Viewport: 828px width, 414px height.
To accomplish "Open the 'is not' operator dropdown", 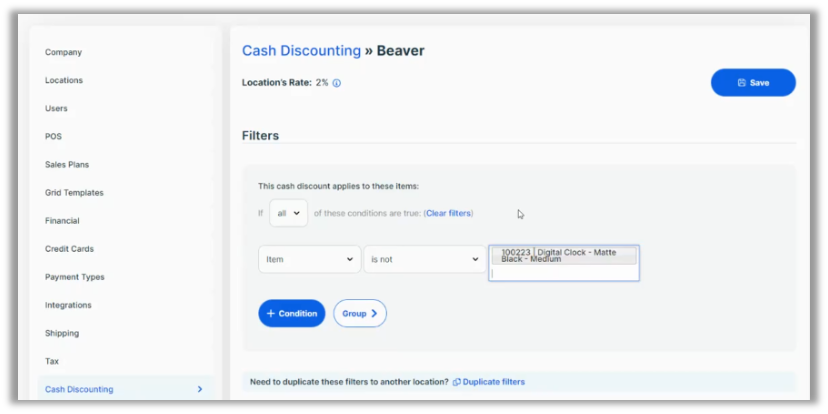I will point(425,259).
